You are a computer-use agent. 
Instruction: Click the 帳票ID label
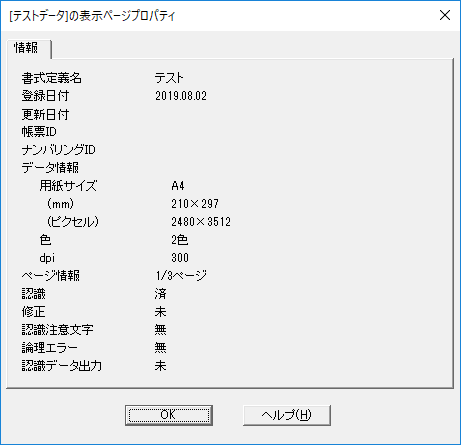39,132
